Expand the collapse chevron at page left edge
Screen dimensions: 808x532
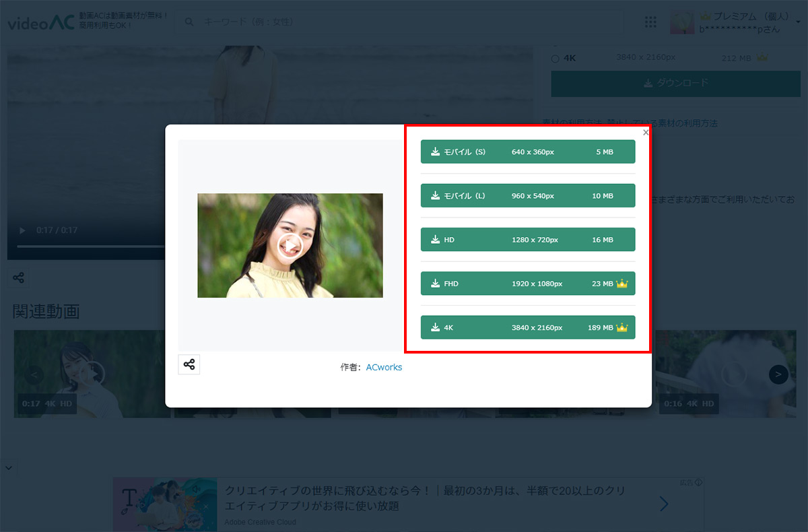8,467
